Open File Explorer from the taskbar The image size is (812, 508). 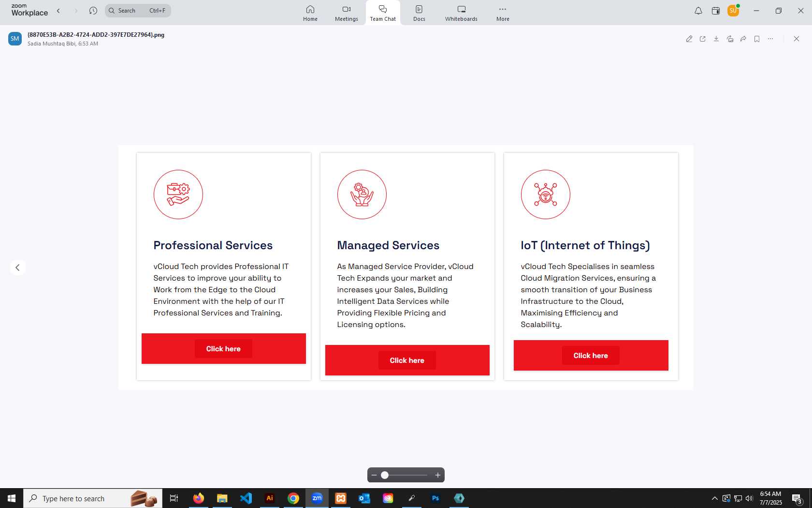[222, 498]
